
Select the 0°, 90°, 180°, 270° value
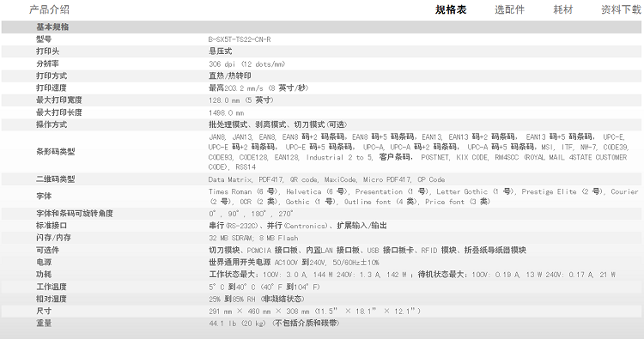point(251,214)
